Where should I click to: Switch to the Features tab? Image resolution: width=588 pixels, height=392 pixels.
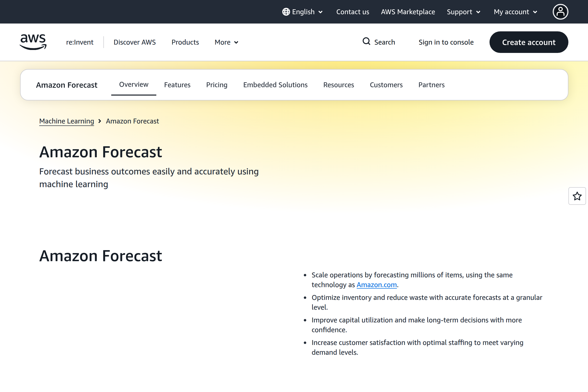[x=177, y=85]
